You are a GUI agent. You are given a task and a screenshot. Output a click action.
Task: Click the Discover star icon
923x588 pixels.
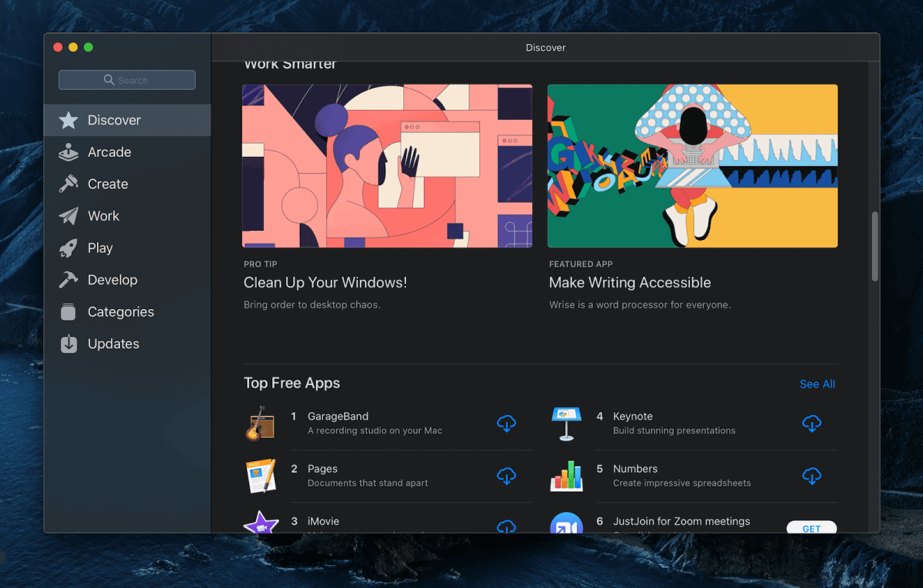(x=68, y=120)
